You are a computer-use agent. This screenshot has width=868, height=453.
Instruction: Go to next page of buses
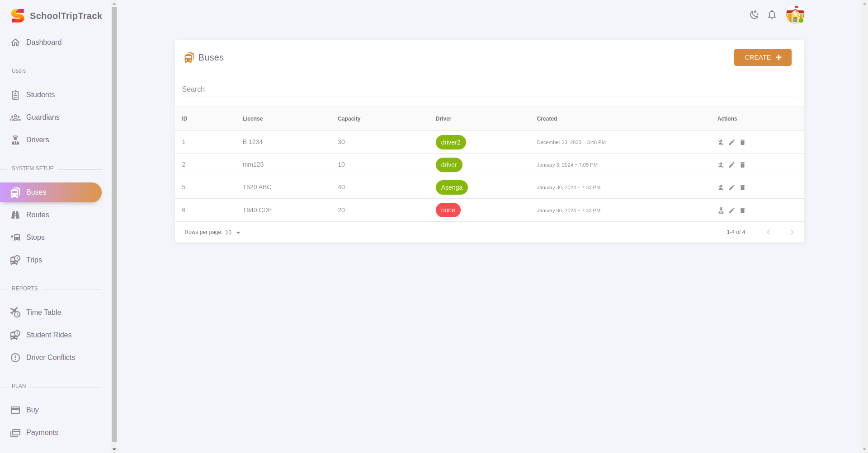coord(792,232)
